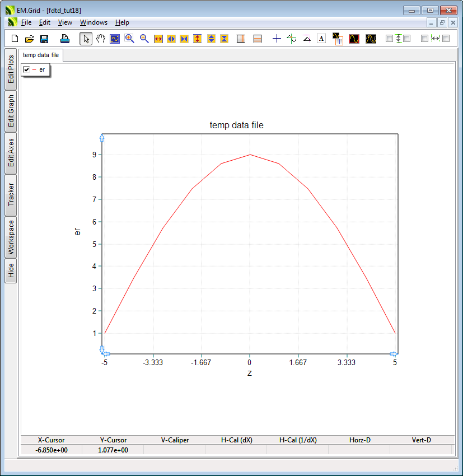Screen dimensions: 463x476
Task: Click the red-bordered sine wave icon
Action: point(354,39)
